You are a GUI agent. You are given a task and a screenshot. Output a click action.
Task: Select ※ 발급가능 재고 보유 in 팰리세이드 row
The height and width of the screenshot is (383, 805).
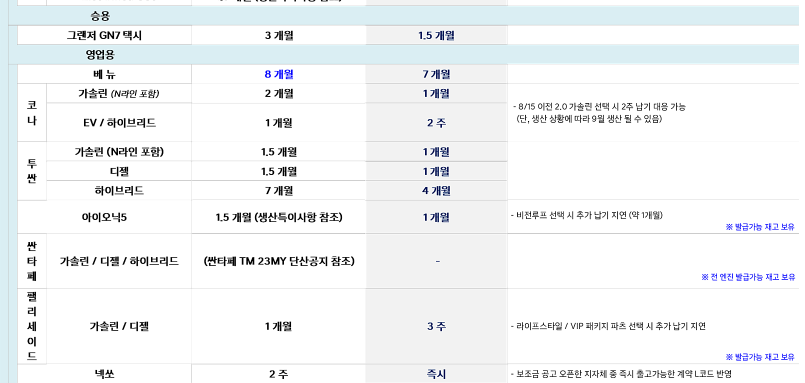coord(760,357)
